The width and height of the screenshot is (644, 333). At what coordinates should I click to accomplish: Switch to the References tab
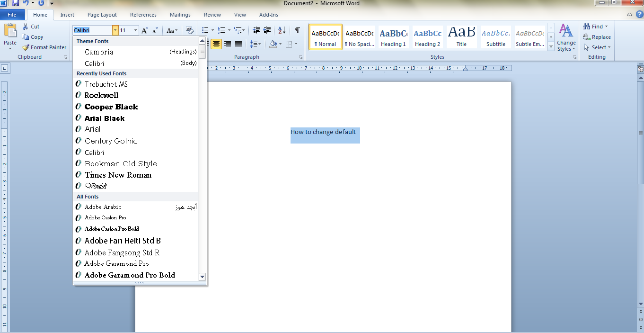[143, 15]
